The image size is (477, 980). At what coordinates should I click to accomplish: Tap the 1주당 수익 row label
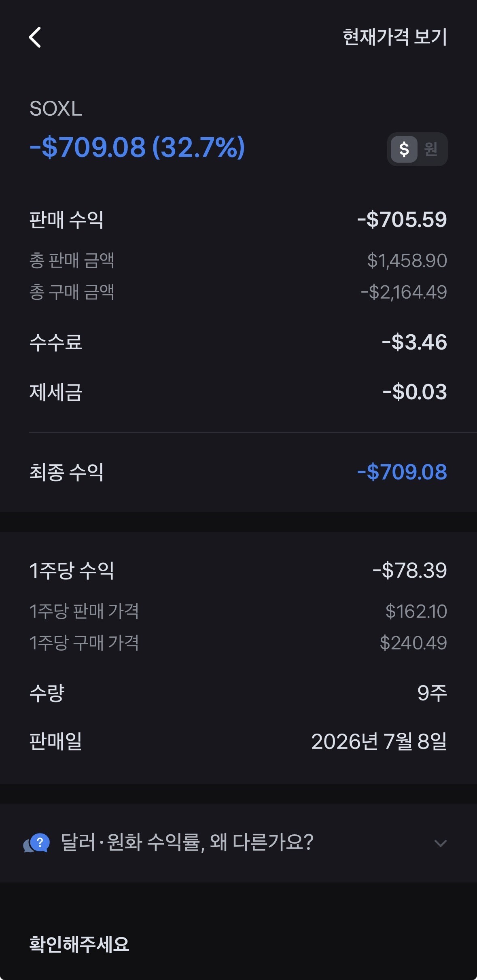(x=72, y=571)
